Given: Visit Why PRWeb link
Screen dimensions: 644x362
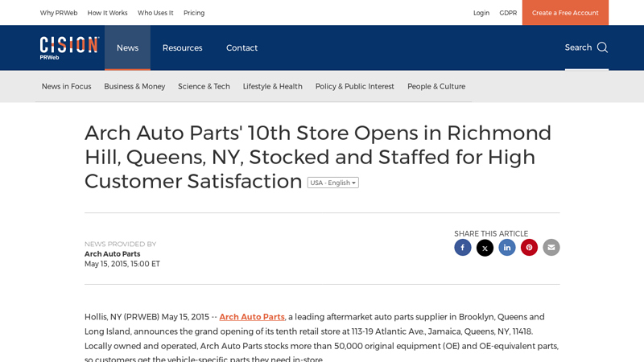Looking at the screenshot, I should click(x=59, y=13).
